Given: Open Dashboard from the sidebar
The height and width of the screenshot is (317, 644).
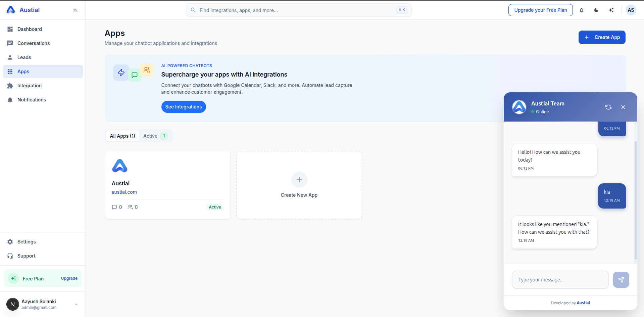Looking at the screenshot, I should point(43,29).
